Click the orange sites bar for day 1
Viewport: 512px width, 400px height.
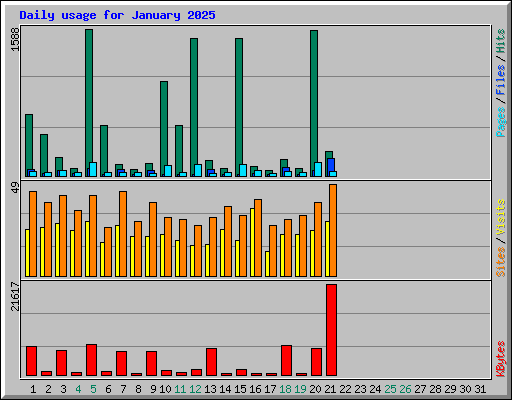click(x=33, y=234)
